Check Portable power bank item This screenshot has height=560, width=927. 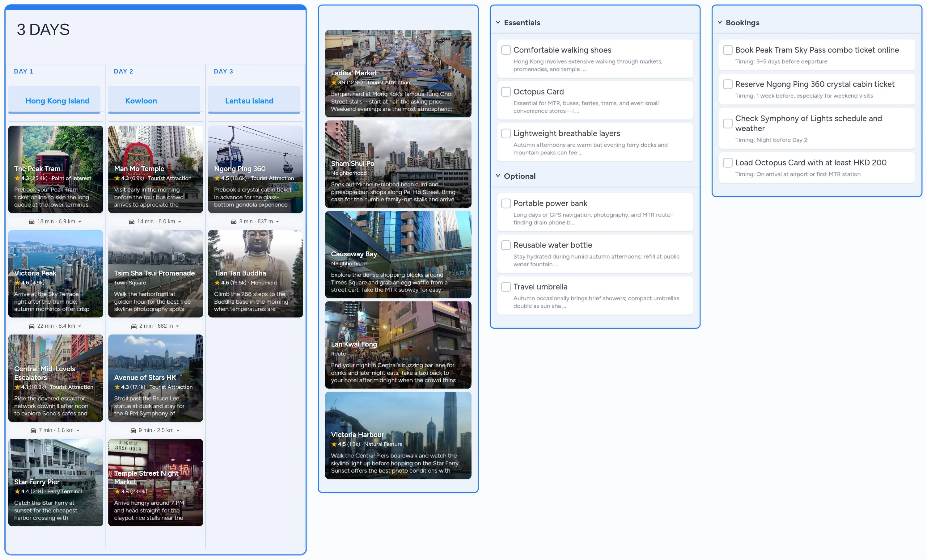pos(506,204)
